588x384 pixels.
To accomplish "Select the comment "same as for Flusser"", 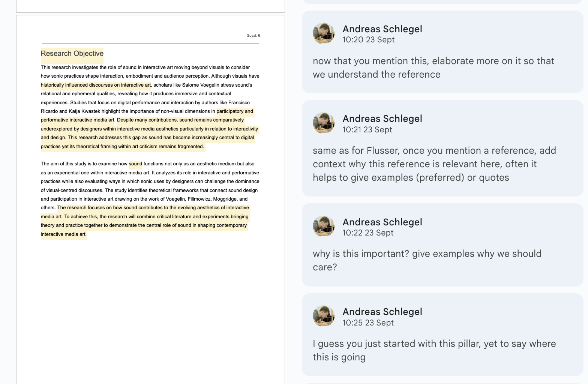I will [434, 164].
